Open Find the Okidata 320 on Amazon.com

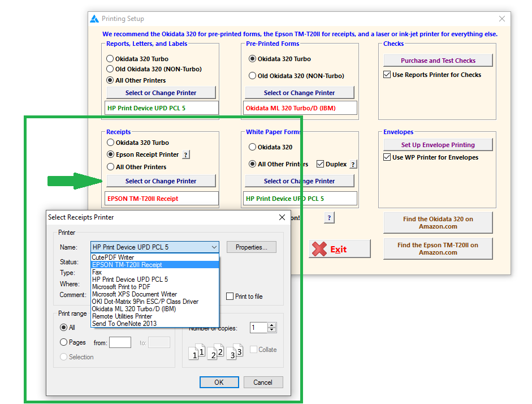click(438, 223)
